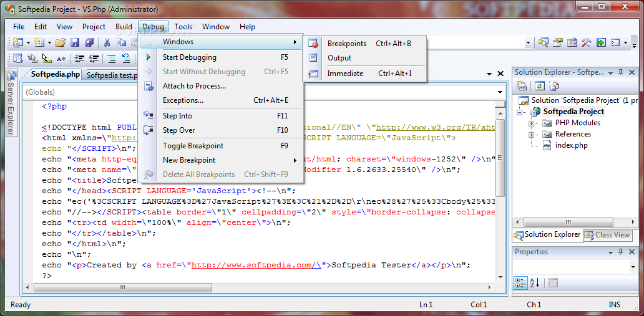Open the other windows toolbar dropdown arrow
644x316 pixels.
click(x=625, y=42)
